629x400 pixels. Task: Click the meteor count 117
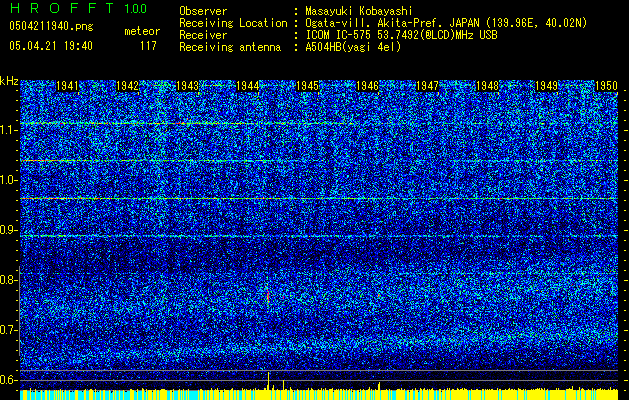pos(148,46)
